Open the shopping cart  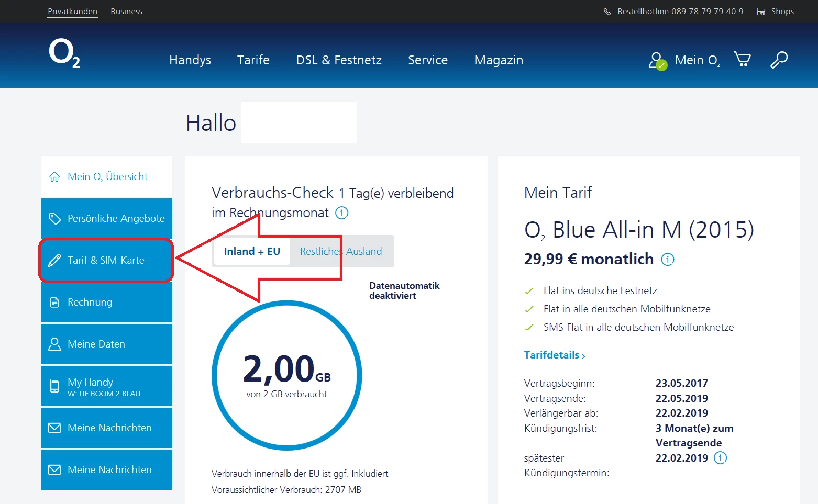click(x=742, y=59)
